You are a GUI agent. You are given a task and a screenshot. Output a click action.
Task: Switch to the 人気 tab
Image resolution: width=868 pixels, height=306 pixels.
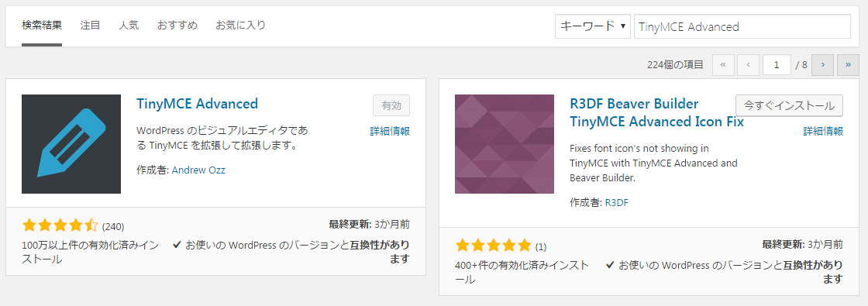pyautogui.click(x=129, y=25)
